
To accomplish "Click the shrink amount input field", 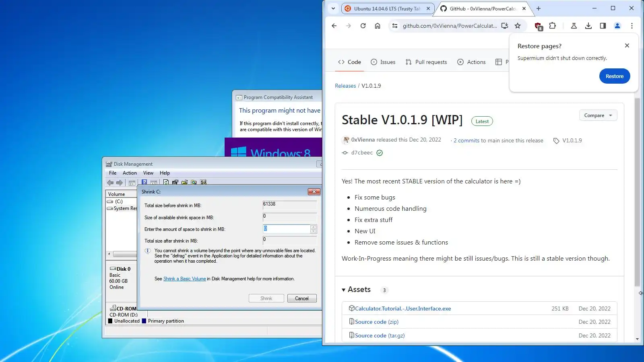I will tap(286, 229).
